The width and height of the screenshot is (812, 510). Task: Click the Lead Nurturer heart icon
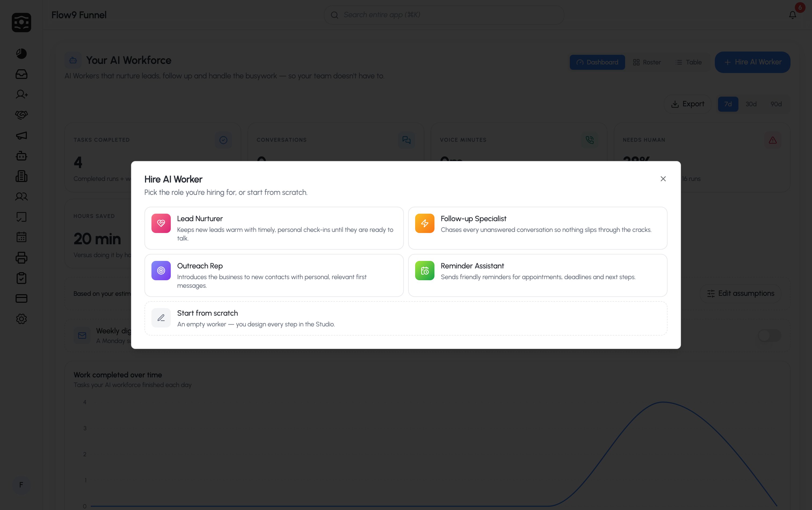pos(161,223)
